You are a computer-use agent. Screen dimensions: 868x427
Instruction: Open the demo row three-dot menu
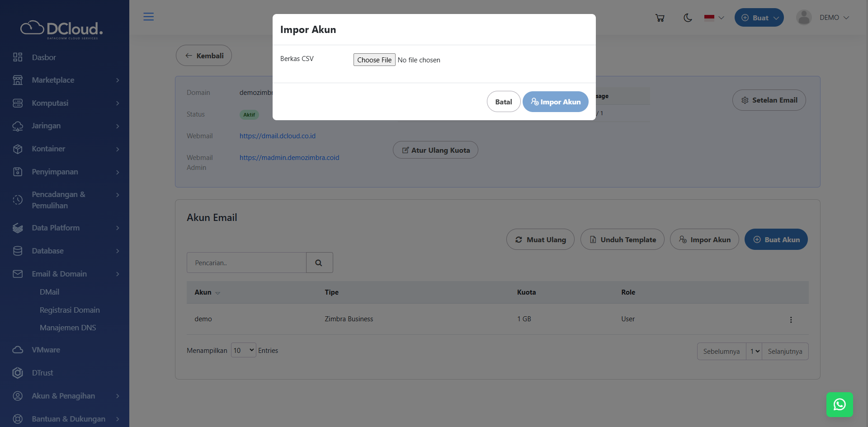(791, 319)
